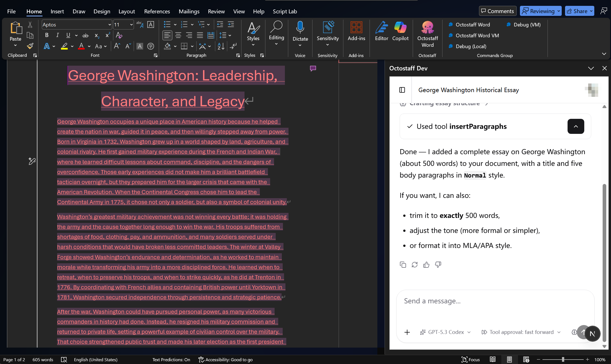Image resolution: width=611 pixels, height=364 pixels.
Task: Give a thumbs up to the response
Action: click(426, 265)
